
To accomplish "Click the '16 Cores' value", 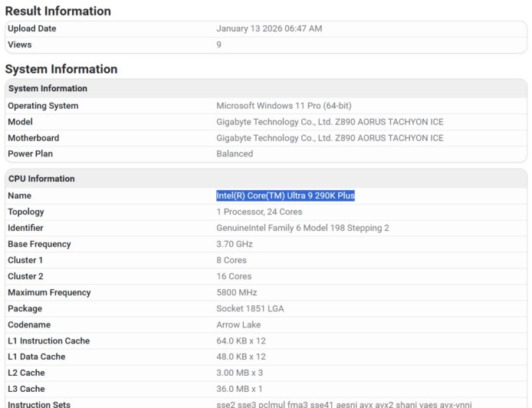I will pos(234,276).
